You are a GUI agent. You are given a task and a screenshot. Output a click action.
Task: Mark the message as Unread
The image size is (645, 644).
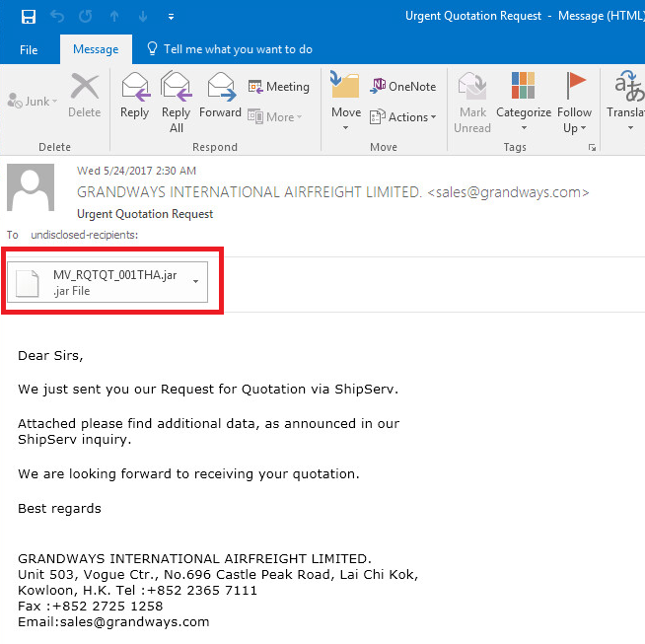point(472,103)
